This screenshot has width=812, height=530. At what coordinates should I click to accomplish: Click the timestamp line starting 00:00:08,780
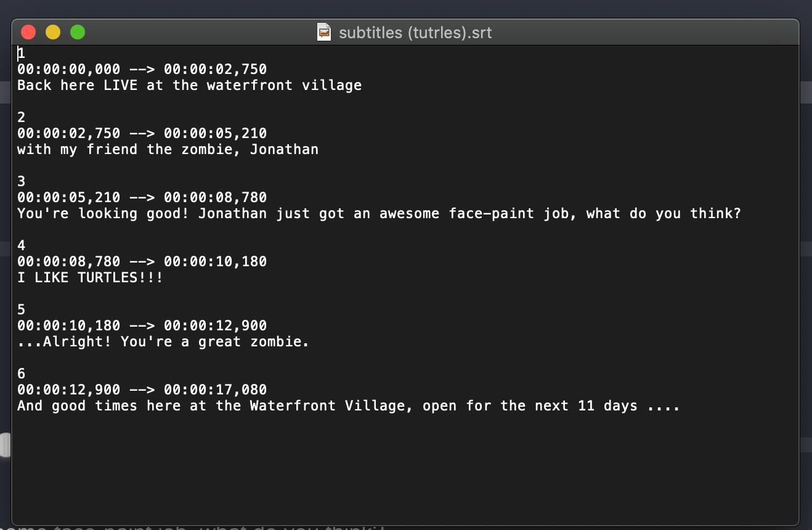(142, 261)
